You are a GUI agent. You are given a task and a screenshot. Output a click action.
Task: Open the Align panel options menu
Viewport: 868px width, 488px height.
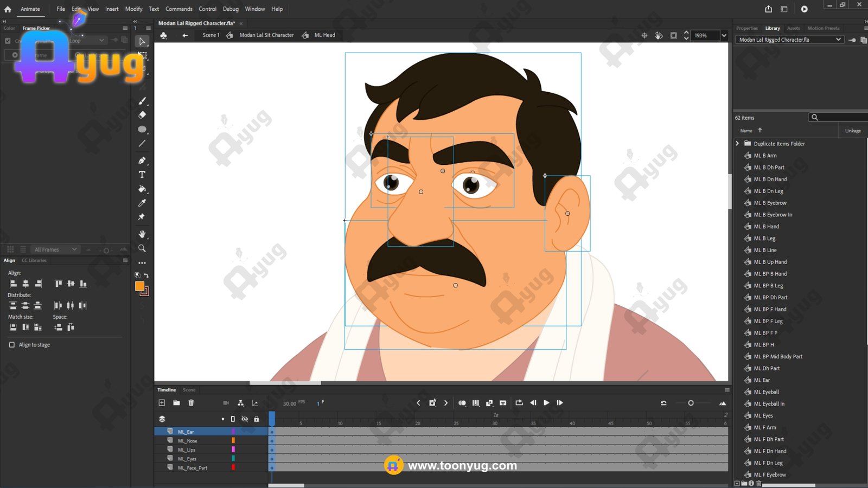coord(125,260)
